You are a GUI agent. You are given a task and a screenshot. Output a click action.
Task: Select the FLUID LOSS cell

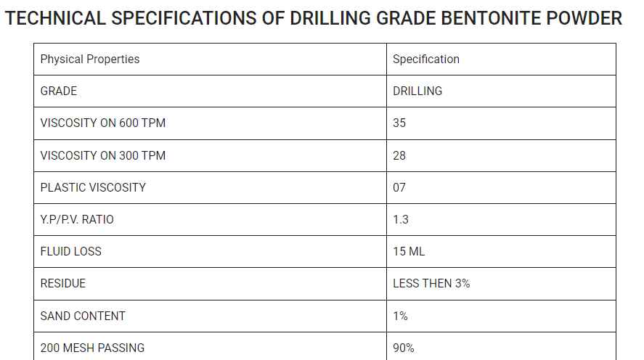[211, 252]
